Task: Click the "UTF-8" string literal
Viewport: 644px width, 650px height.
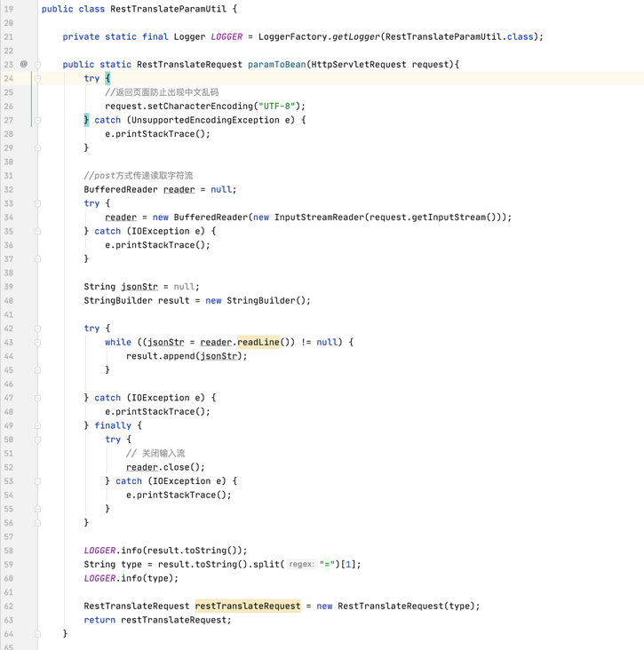Action: [x=276, y=107]
